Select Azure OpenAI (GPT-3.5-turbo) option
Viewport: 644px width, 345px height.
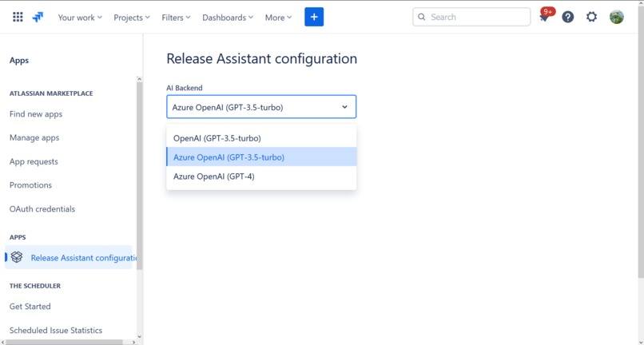pyautogui.click(x=261, y=157)
